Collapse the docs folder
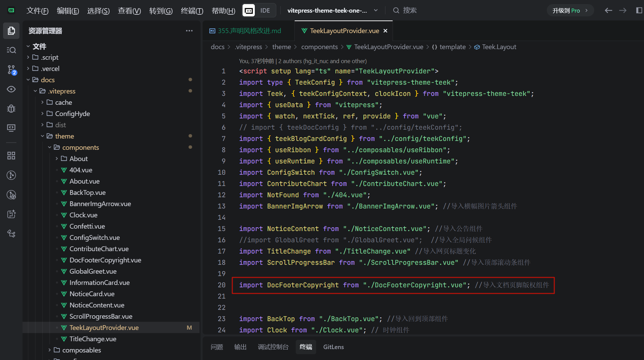Image resolution: width=644 pixels, height=360 pixels. [x=111, y=80]
